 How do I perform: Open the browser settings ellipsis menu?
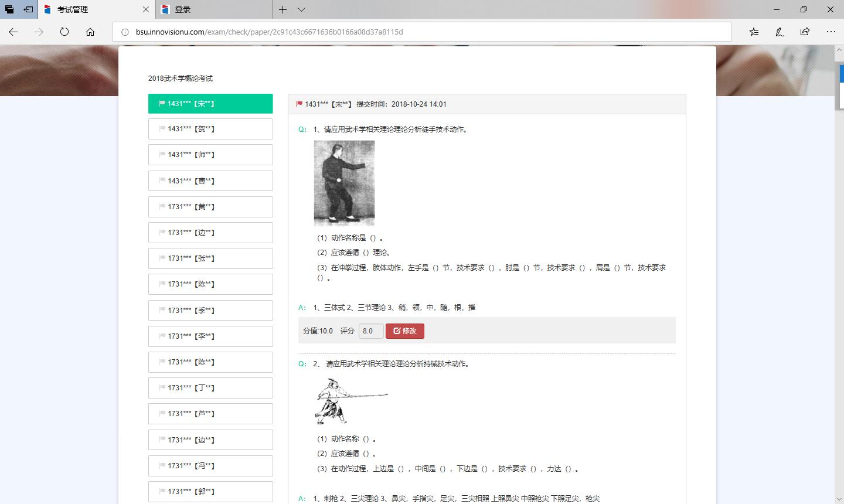pyautogui.click(x=831, y=32)
